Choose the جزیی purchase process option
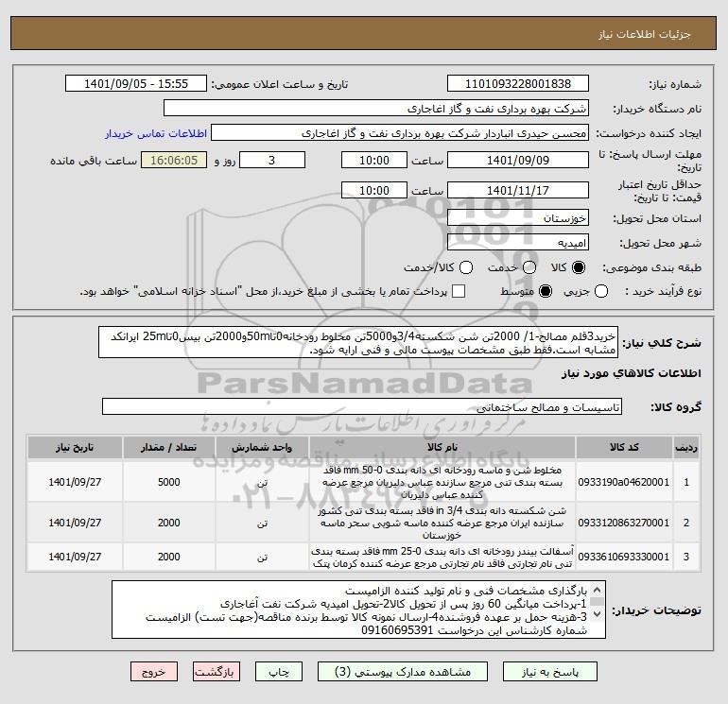 coord(601,291)
